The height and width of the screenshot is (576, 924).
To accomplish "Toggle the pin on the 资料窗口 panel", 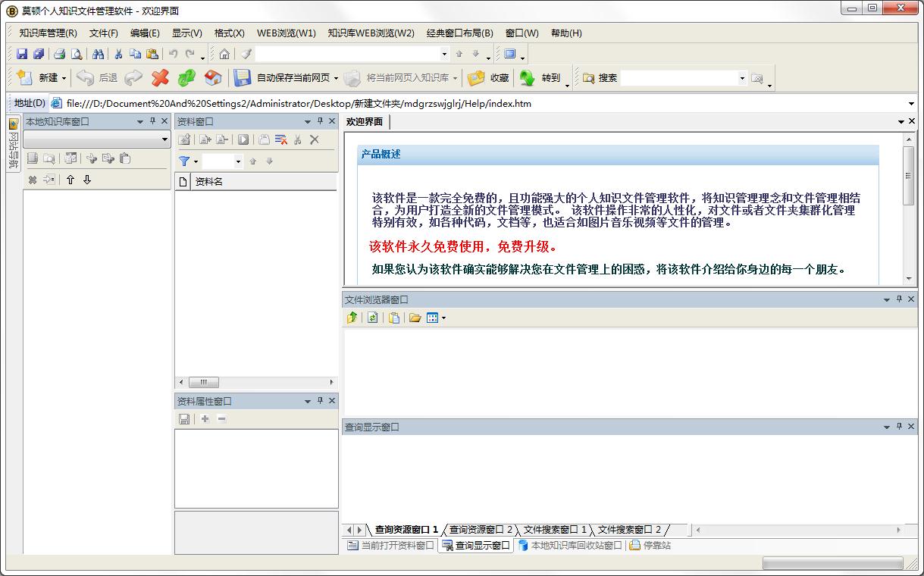I will click(x=320, y=121).
